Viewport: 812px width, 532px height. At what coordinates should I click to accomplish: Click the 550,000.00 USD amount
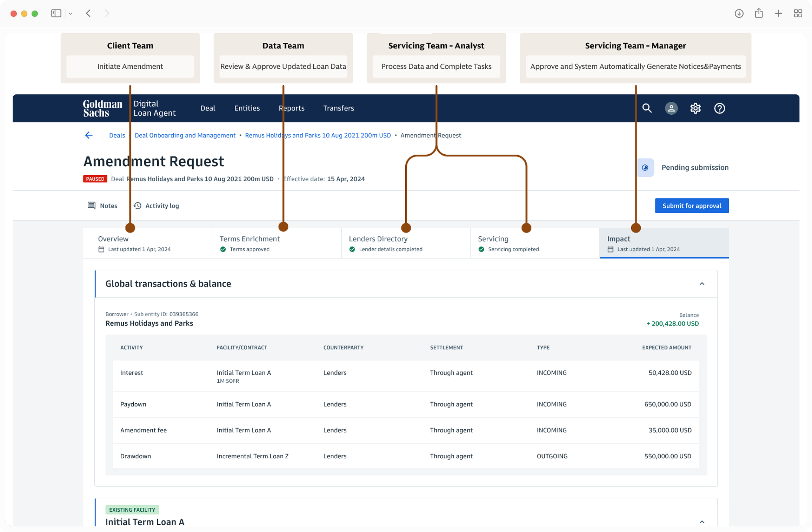pos(668,456)
